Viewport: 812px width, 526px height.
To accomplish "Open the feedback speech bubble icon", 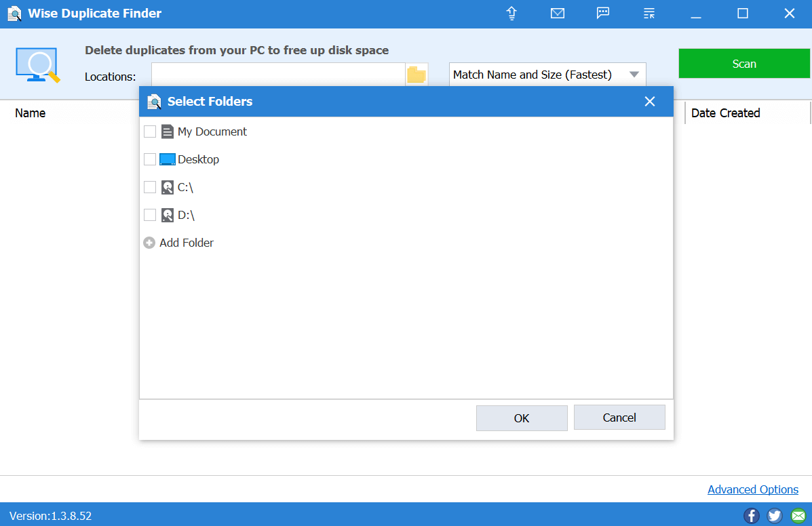I will (x=603, y=14).
